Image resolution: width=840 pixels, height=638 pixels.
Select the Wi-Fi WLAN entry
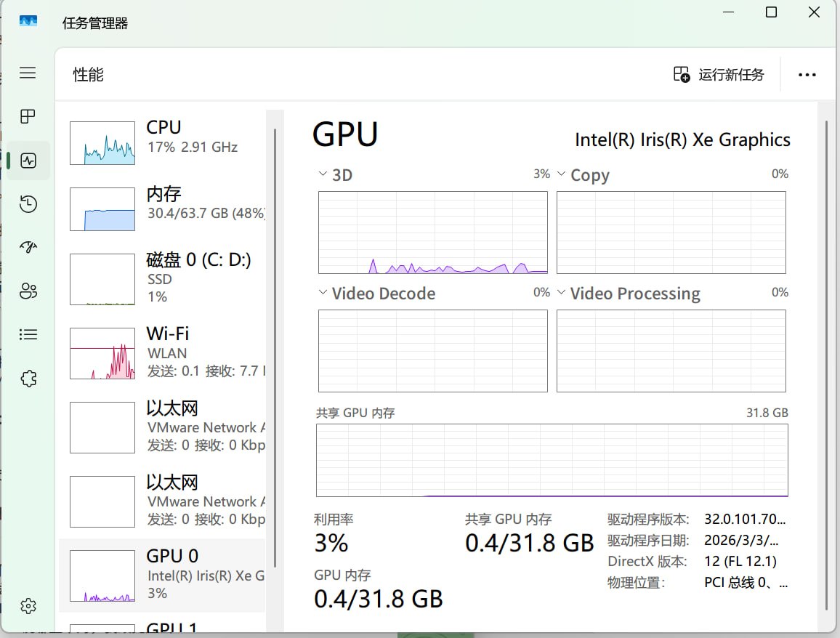tap(162, 353)
